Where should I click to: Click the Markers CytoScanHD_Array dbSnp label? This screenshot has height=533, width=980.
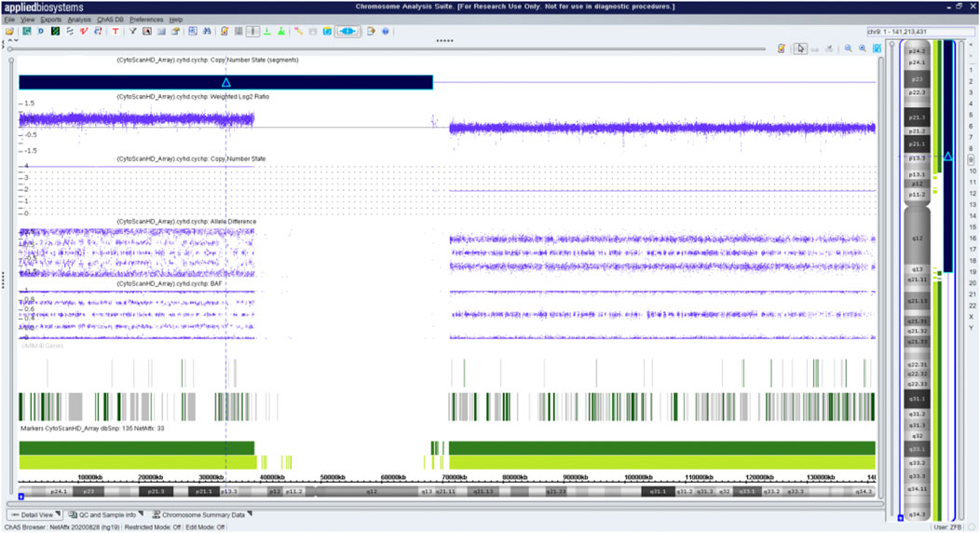click(92, 429)
